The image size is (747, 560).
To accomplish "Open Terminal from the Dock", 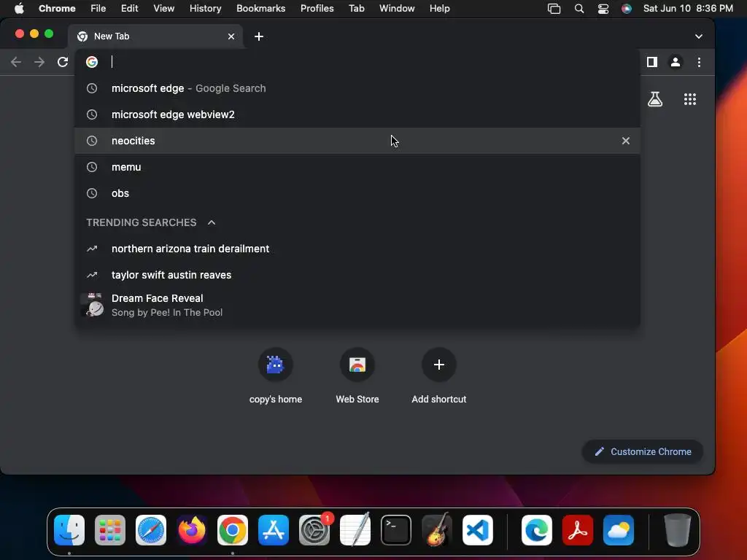I will [x=396, y=529].
